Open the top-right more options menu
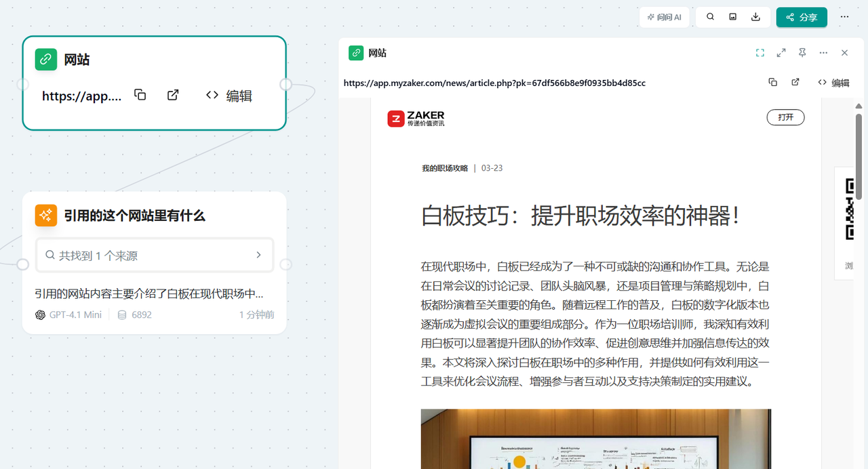 tap(844, 17)
